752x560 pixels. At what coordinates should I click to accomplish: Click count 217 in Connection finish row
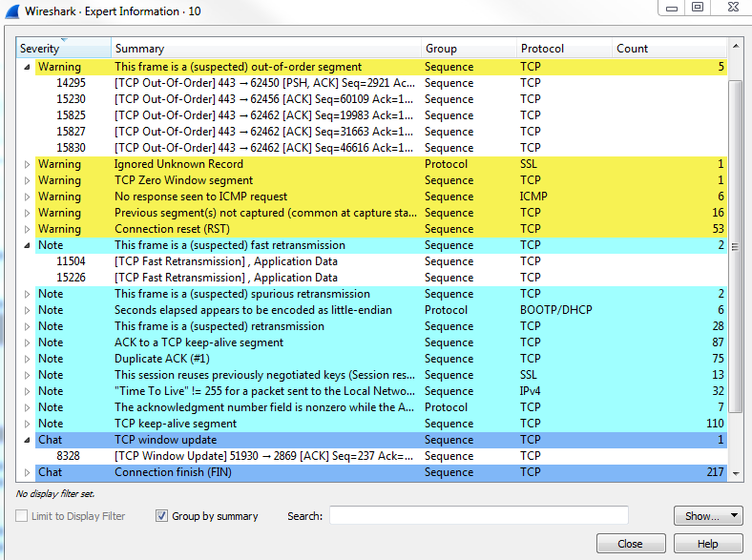(715, 472)
